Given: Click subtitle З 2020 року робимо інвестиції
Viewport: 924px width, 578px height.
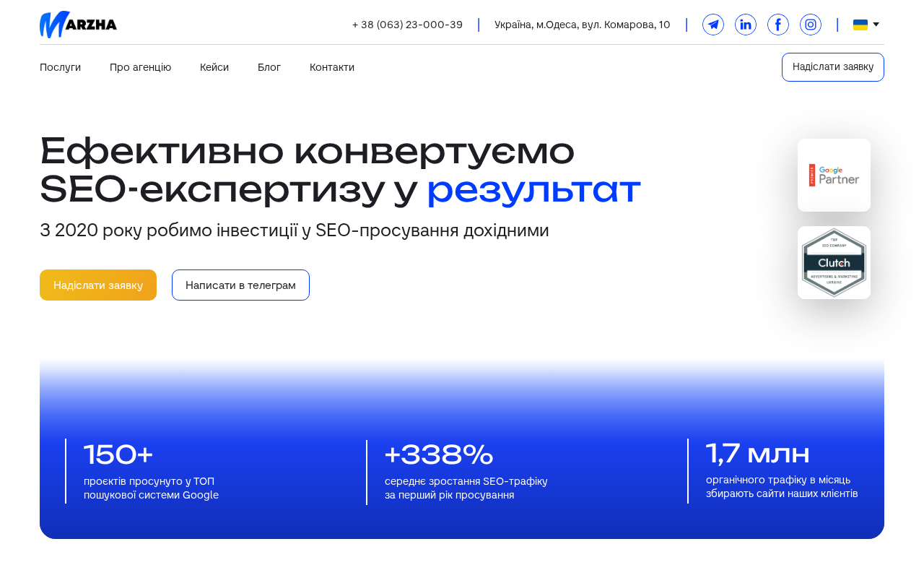Looking at the screenshot, I should tap(295, 230).
